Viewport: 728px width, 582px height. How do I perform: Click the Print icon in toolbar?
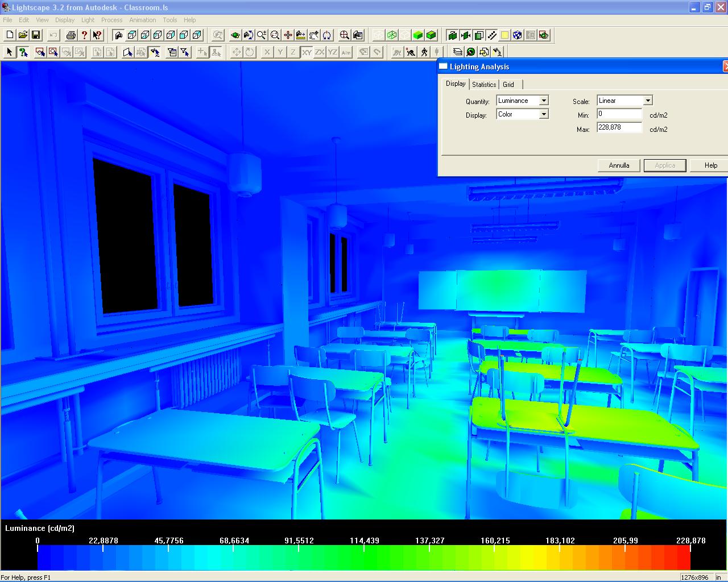[71, 35]
